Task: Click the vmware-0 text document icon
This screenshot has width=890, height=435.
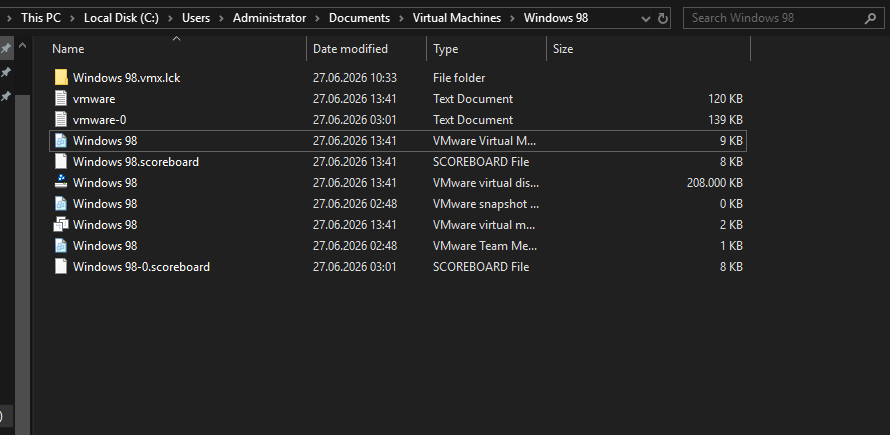Action: coord(61,120)
